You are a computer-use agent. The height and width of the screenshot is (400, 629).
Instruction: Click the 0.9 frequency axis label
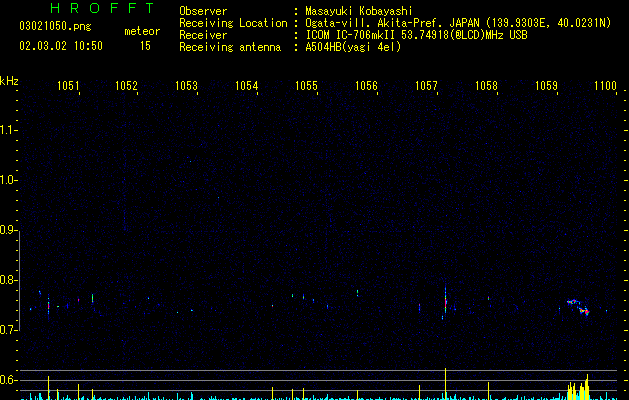(x=8, y=230)
